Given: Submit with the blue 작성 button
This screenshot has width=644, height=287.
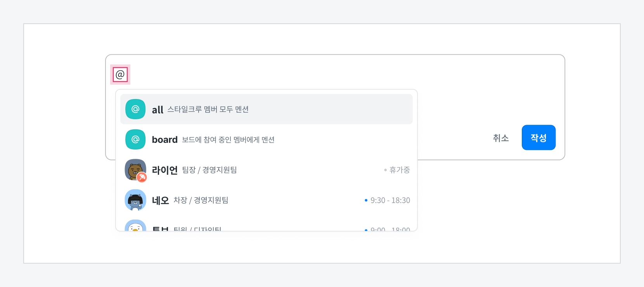Looking at the screenshot, I should [x=538, y=137].
